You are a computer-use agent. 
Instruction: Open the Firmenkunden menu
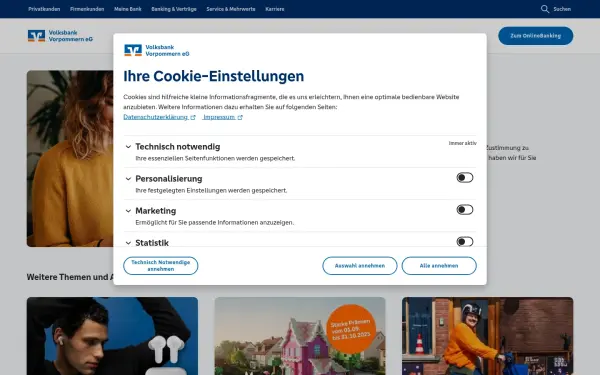click(x=87, y=9)
